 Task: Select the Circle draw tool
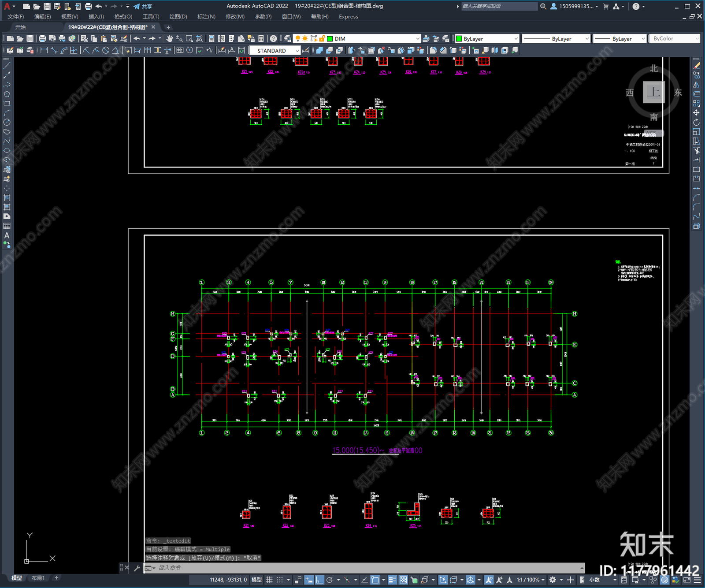pos(7,122)
